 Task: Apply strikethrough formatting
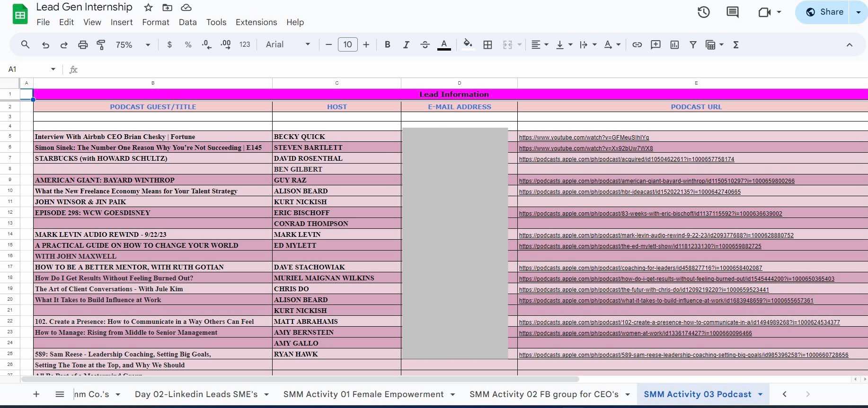point(425,45)
